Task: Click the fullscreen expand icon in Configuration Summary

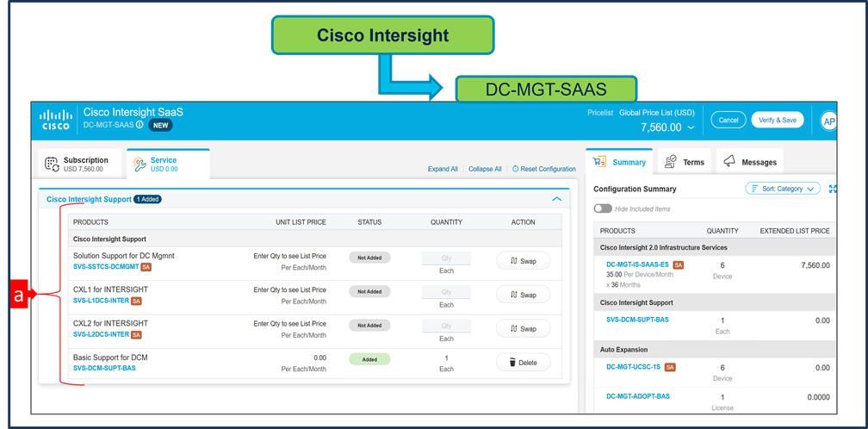Action: coord(833,189)
